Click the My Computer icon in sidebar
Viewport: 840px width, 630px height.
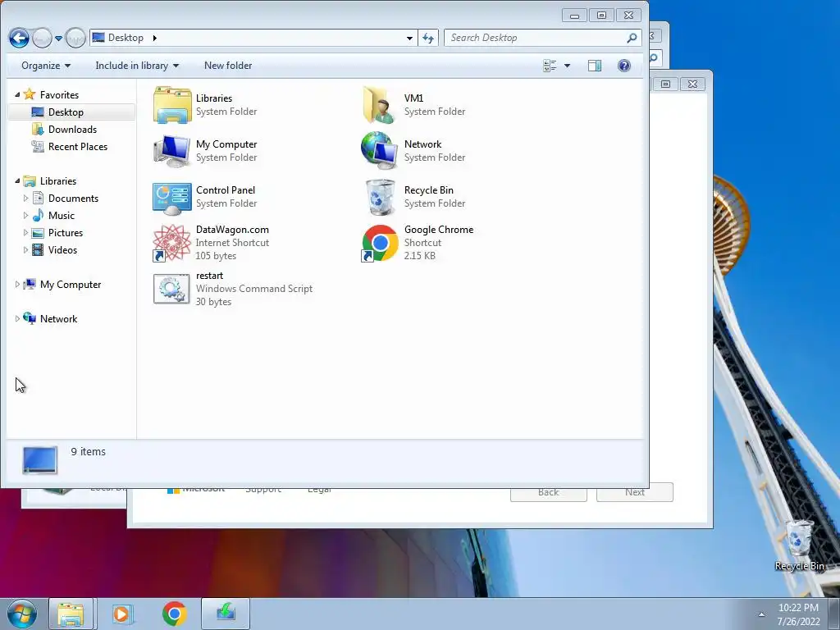(30, 284)
